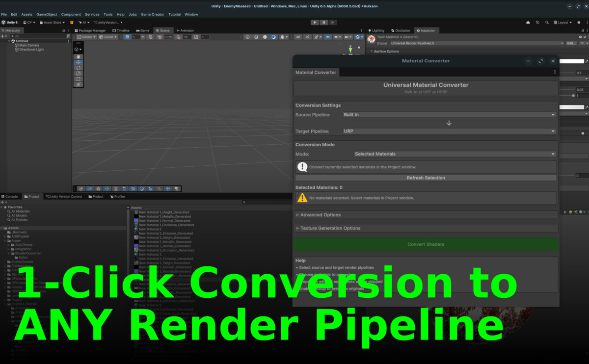Open the Unity Version Control tab
This screenshot has width=589, height=364.
coord(64,197)
